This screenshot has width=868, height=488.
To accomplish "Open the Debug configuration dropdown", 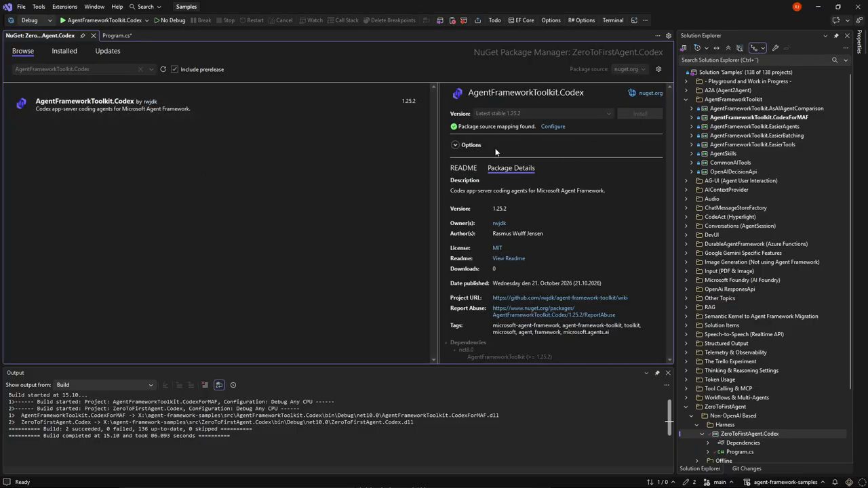I will 37,20.
